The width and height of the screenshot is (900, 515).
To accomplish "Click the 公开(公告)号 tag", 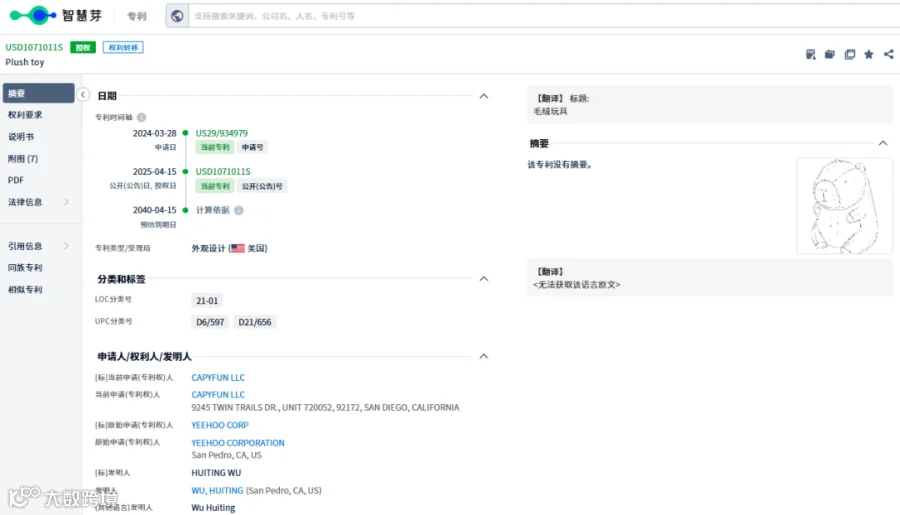I will (262, 186).
